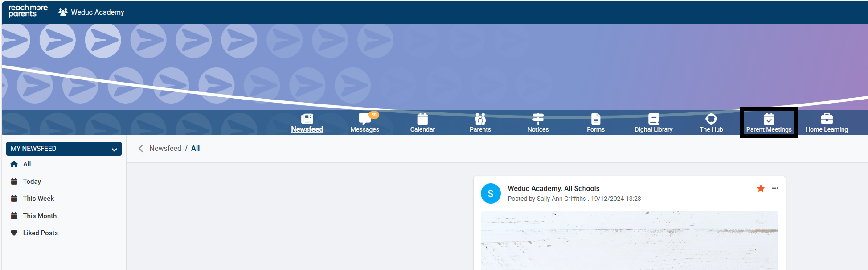The height and width of the screenshot is (270, 868).
Task: Open the Digital Library book icon
Action: click(x=653, y=119)
